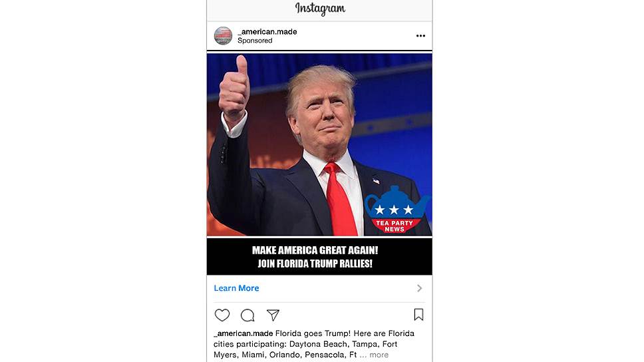Open _american.made username in header
This screenshot has height=362, width=644.
(x=267, y=32)
